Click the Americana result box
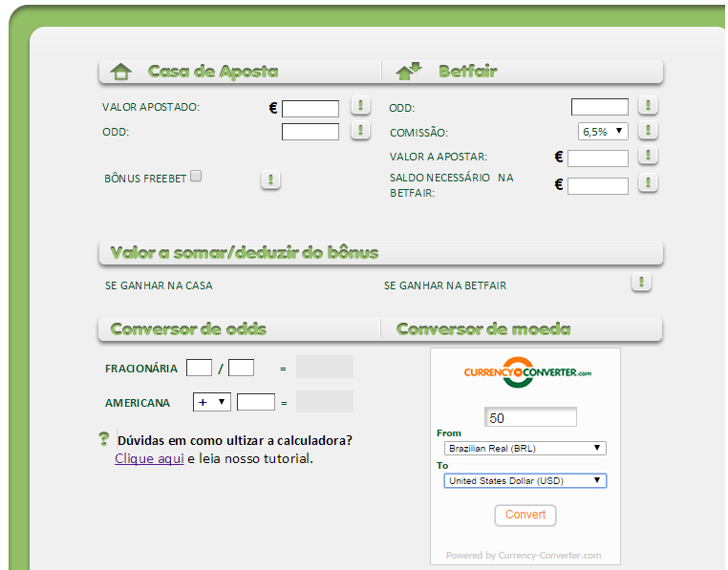Viewport: 728px width, 570px height. click(x=325, y=402)
